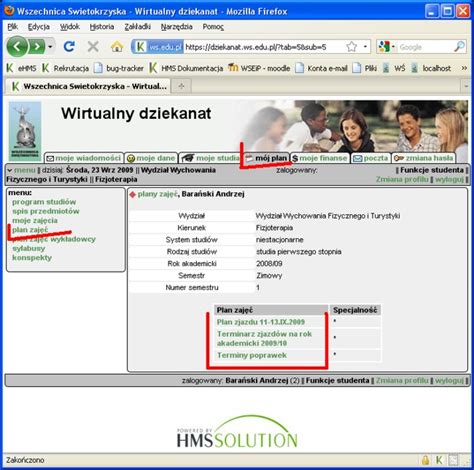Bookmark page with the star icon

point(351,47)
